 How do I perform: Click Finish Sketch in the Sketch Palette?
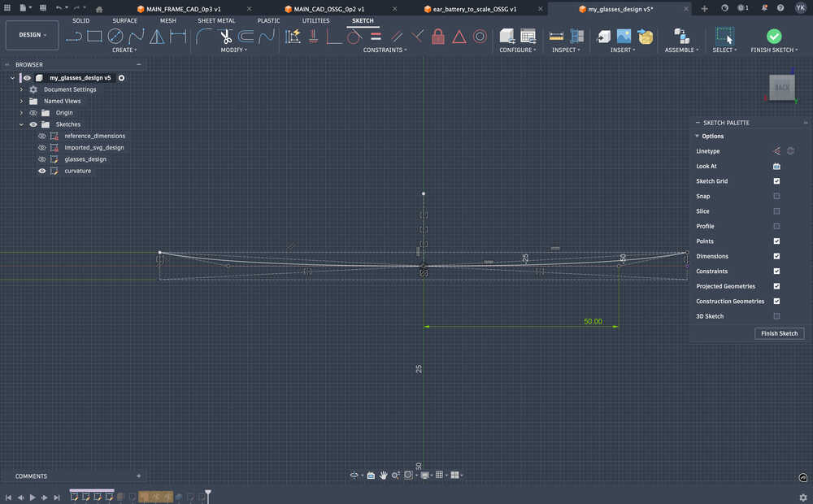coord(778,333)
